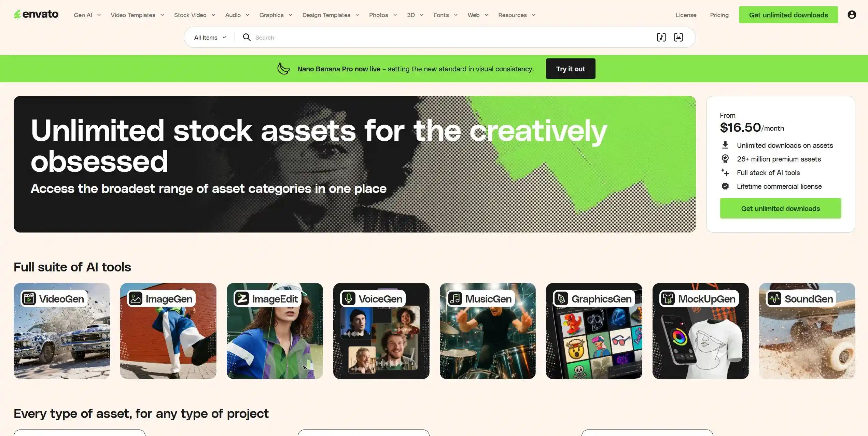
Task: Open the Fonts navigation menu
Action: [x=445, y=15]
